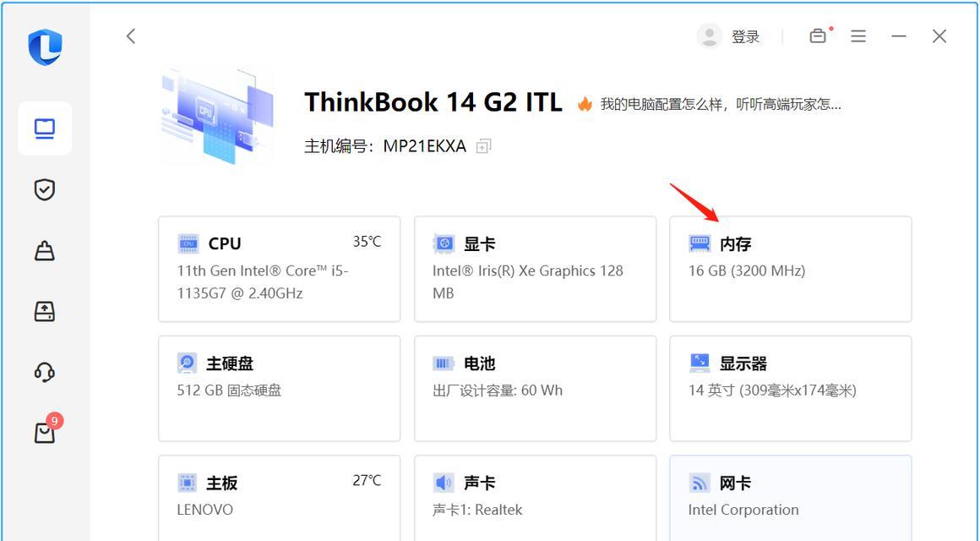980x541 pixels.
Task: Click the computer illustration thumbnail
Action: point(217,117)
